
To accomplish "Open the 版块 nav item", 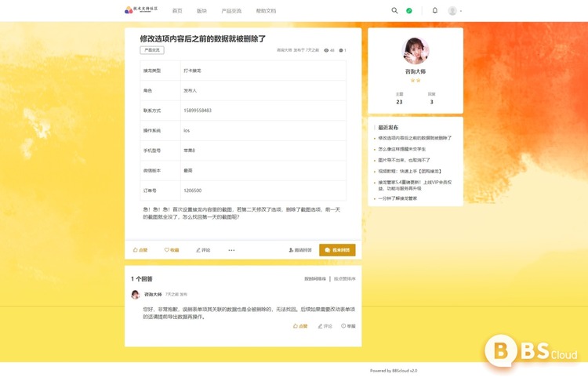I will click(201, 11).
